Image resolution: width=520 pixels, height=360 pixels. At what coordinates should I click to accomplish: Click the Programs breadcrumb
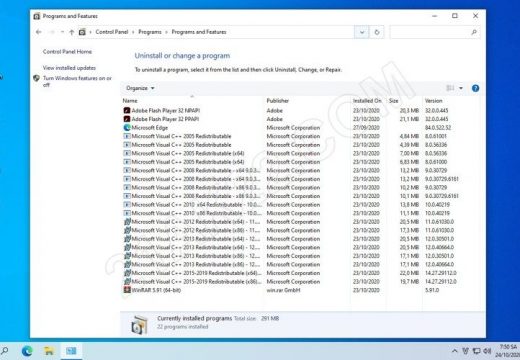pos(150,32)
